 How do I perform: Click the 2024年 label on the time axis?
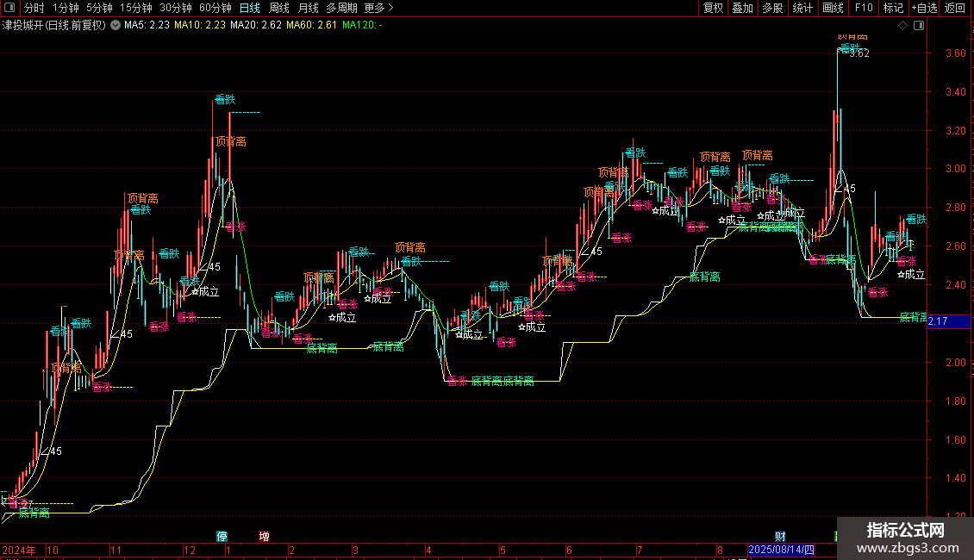tap(19, 550)
